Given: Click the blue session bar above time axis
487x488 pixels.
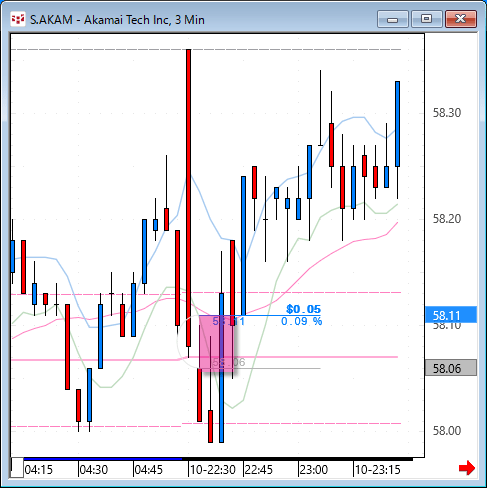Looking at the screenshot, I should [103, 459].
